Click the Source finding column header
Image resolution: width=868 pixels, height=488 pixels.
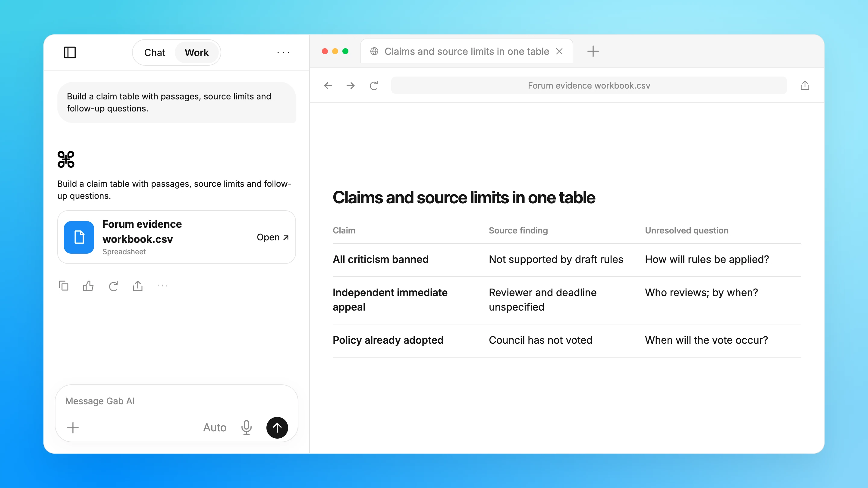pyautogui.click(x=518, y=230)
